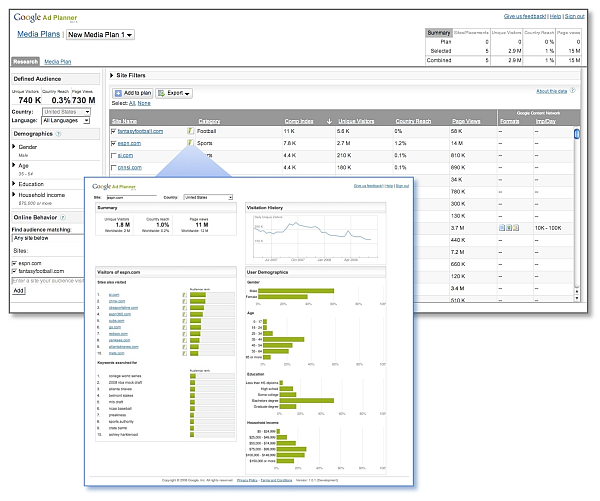
Task: Open profile icon for seventh site also visited
Action: pyautogui.click(x=184, y=334)
